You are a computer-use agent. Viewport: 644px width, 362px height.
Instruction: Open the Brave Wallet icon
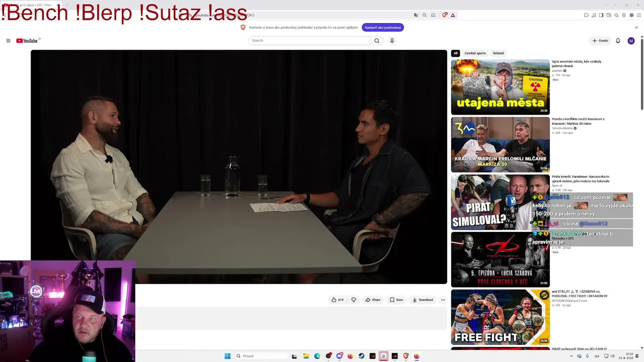coord(609,15)
